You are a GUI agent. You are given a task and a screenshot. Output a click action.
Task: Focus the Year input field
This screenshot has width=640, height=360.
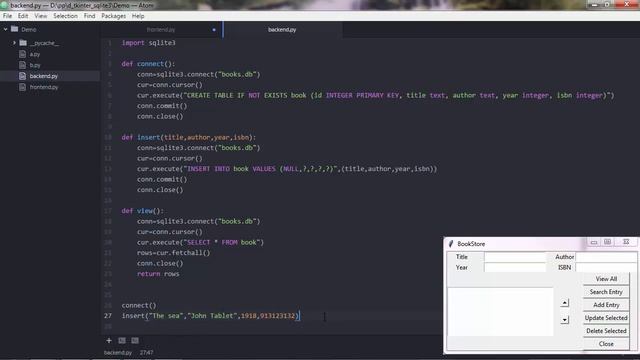coord(515,267)
